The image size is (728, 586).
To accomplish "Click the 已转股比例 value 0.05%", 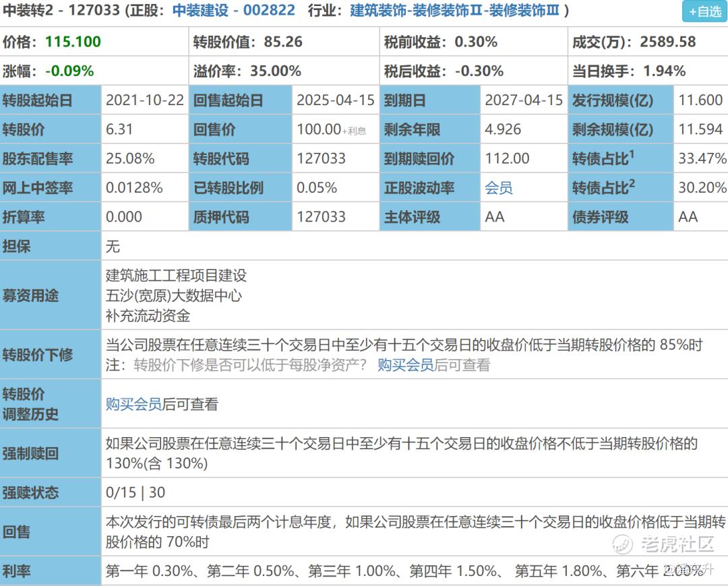I will (317, 188).
